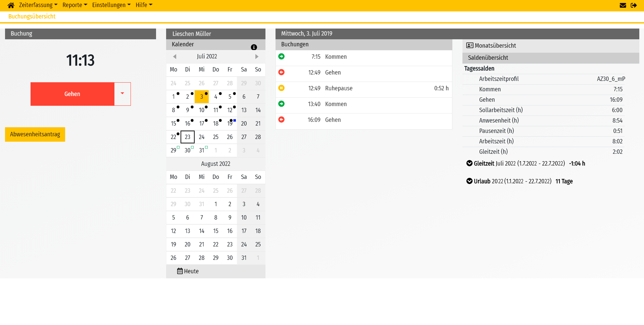Expand the Gleitzeit Juli 2022 summary

469,163
